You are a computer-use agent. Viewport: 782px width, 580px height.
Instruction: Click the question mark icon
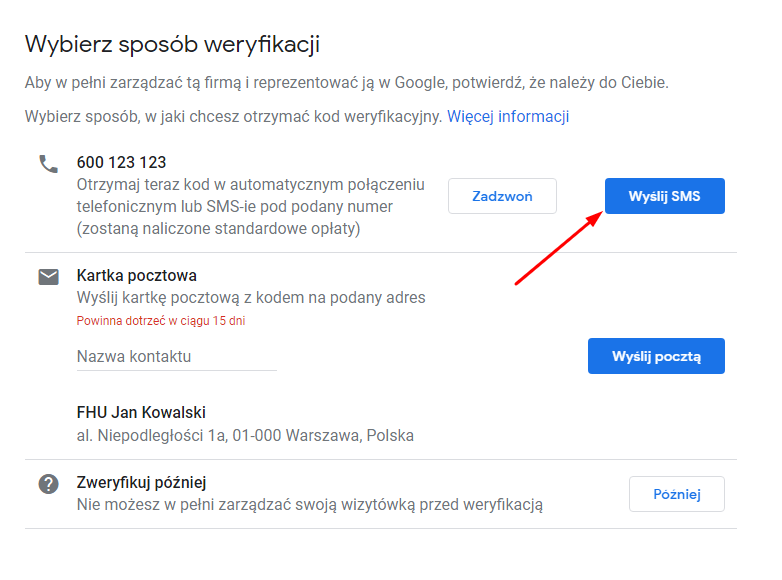coord(48,484)
